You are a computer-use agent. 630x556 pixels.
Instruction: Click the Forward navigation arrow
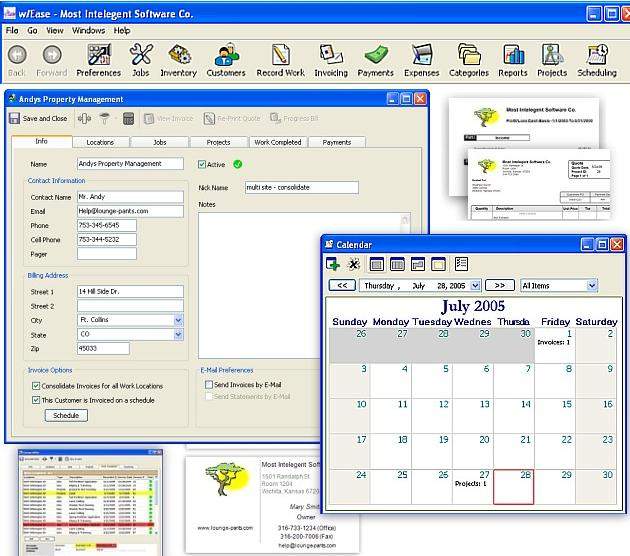click(x=51, y=60)
